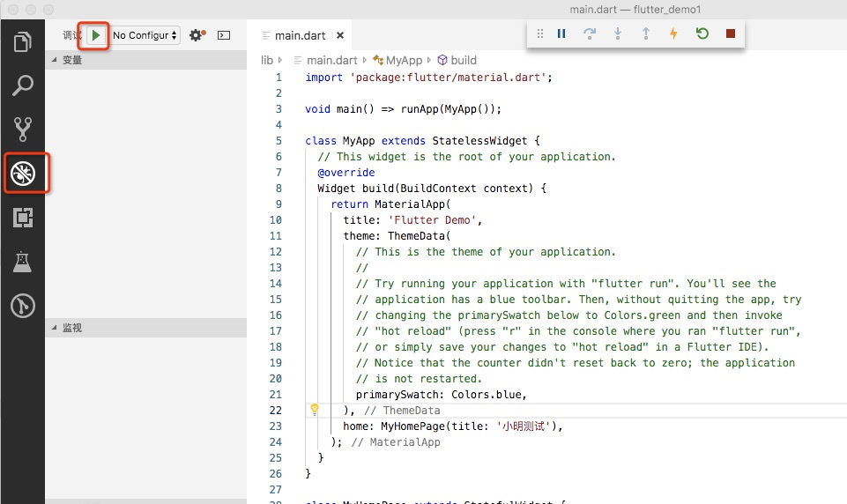
Task: Stop debugging with the red square
Action: (731, 33)
